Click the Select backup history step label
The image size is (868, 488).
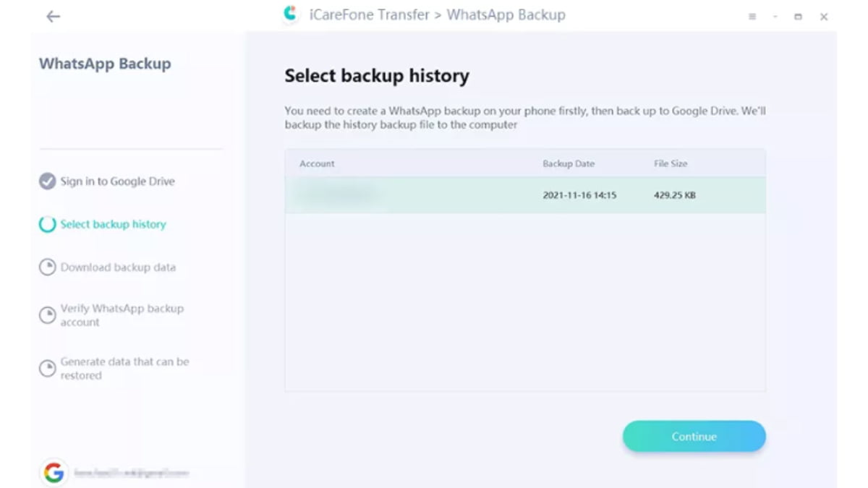coord(114,224)
